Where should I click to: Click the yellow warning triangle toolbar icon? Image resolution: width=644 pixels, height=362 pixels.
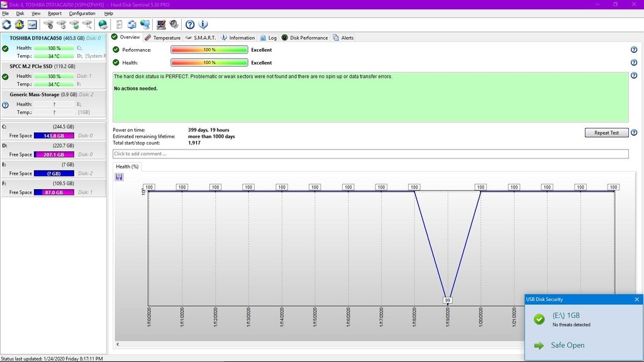click(19, 25)
